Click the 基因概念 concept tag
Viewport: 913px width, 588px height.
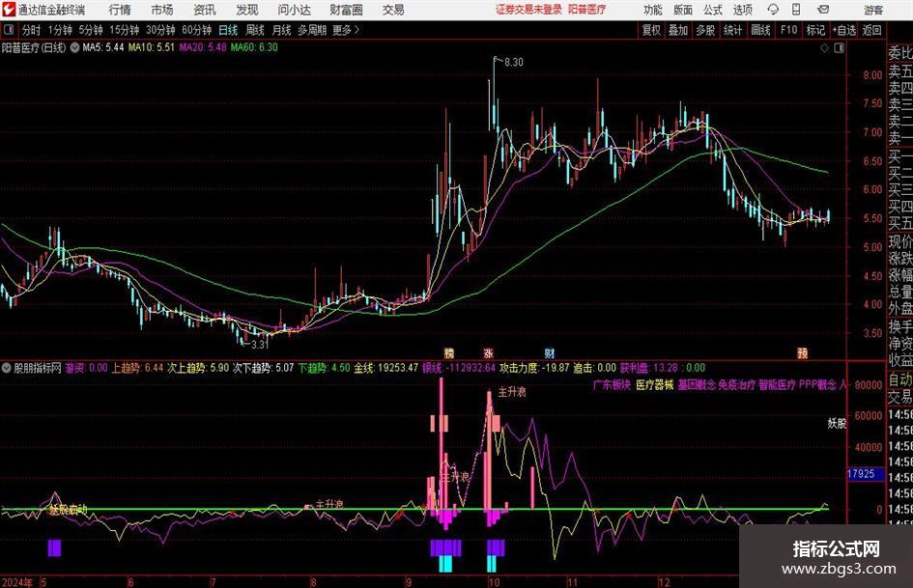697,385
